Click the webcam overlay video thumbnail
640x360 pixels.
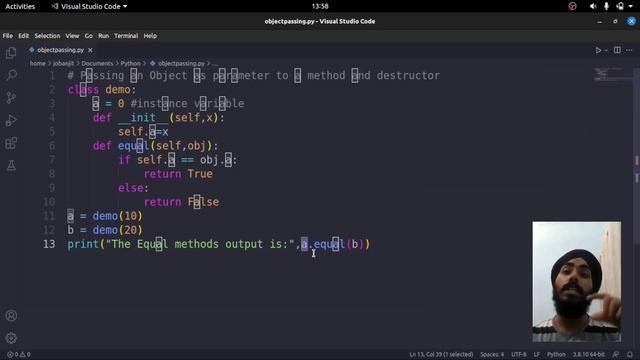[577, 282]
